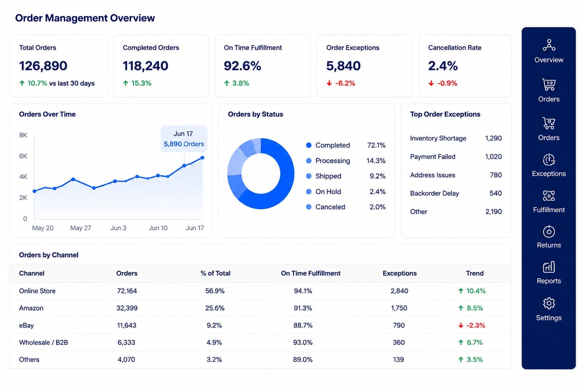The image size is (585, 392).
Task: Click the 94.1% on-time fulfillment cell
Action: coord(303,291)
